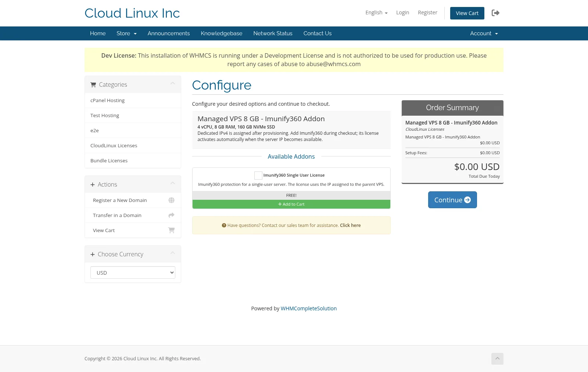
Task: Open Announcements page
Action: click(169, 33)
